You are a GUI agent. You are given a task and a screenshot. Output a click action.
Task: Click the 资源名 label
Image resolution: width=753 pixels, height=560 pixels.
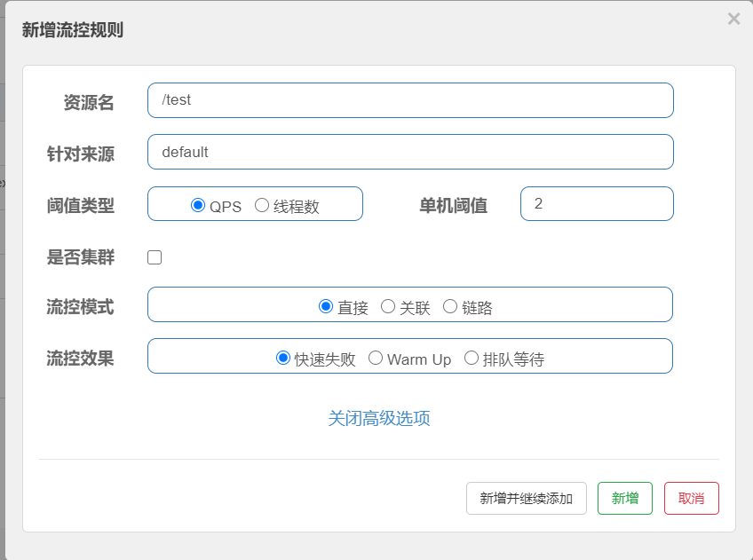pos(89,102)
